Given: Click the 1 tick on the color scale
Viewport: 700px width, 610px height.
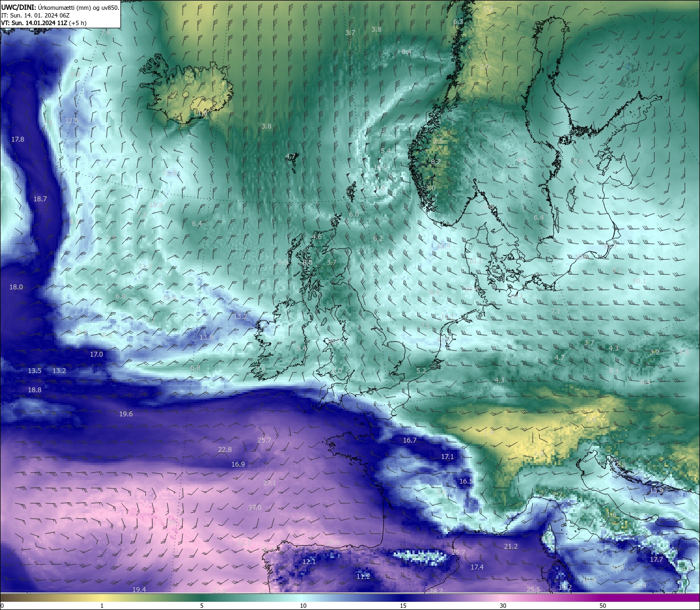Looking at the screenshot, I should point(102,606).
